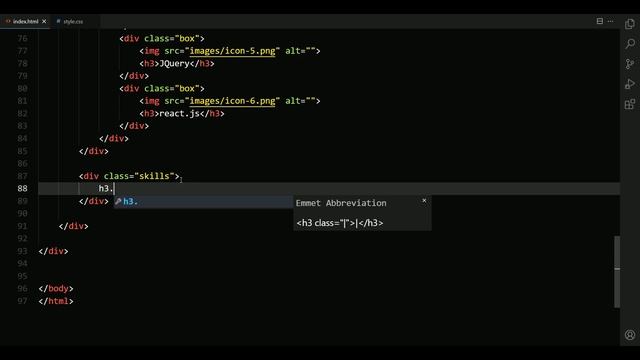Click the "skills" class value on line 87
Viewport: 640px width, 360px height.
pyautogui.click(x=154, y=176)
